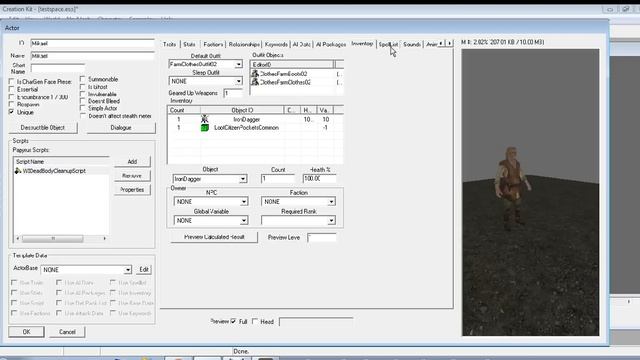The image size is (640, 360).
Task: Click the script list right scroll arrow
Action: coord(104,238)
